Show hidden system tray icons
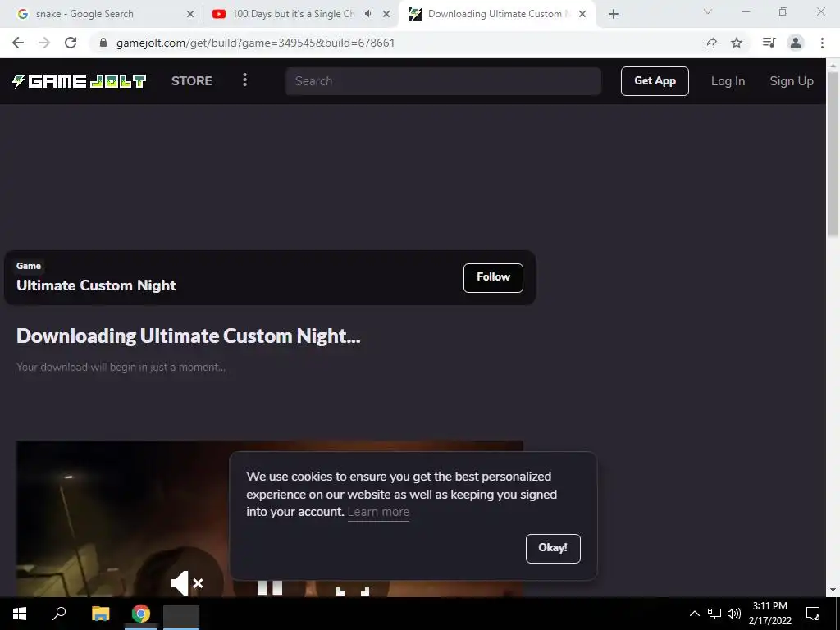 click(694, 614)
